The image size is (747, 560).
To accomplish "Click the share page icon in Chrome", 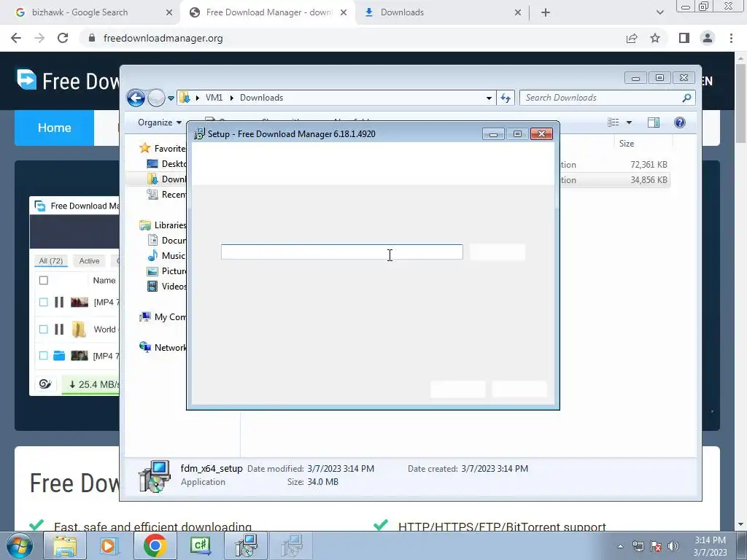I will click(x=632, y=38).
